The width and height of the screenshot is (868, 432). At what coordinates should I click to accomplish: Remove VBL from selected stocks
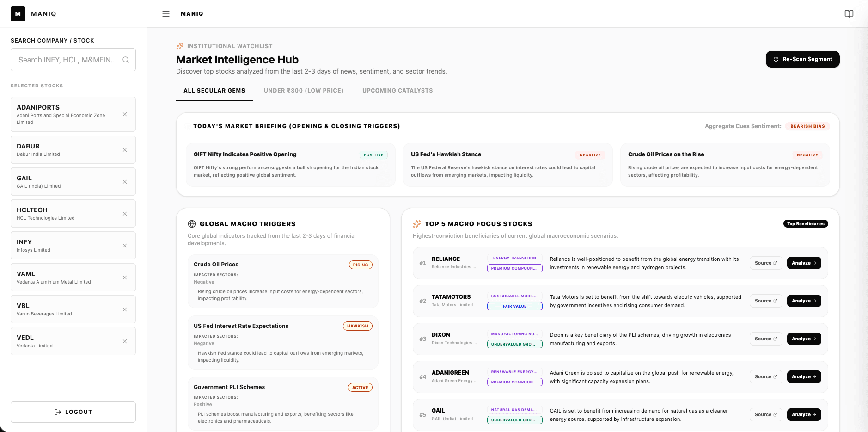(125, 309)
